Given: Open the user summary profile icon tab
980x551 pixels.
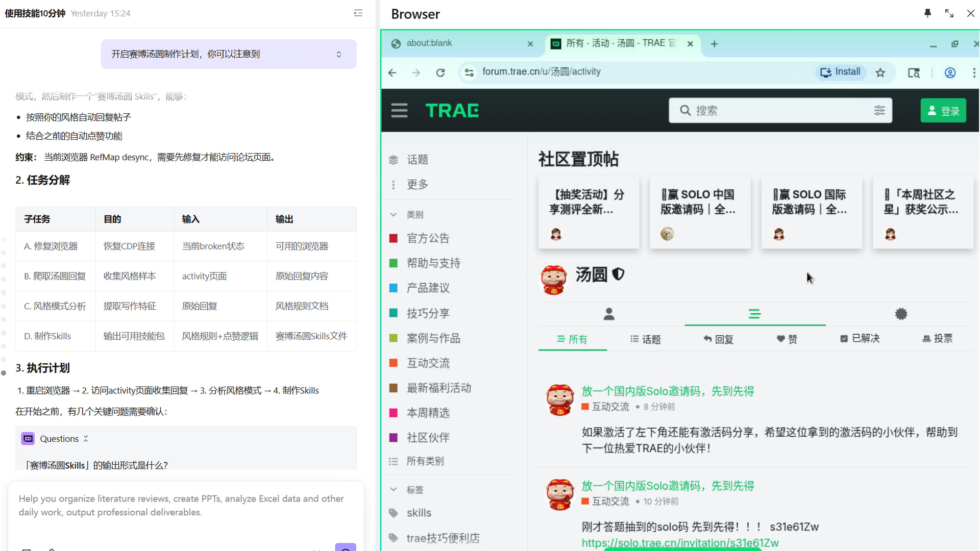Looking at the screenshot, I should (609, 314).
